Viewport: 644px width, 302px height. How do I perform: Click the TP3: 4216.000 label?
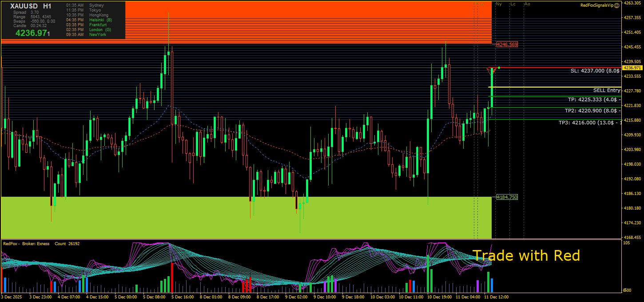[x=589, y=122]
